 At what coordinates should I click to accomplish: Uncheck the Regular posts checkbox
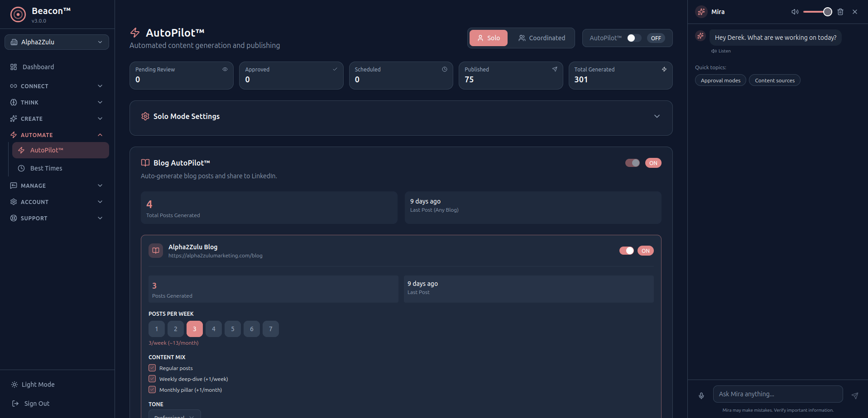pyautogui.click(x=152, y=368)
